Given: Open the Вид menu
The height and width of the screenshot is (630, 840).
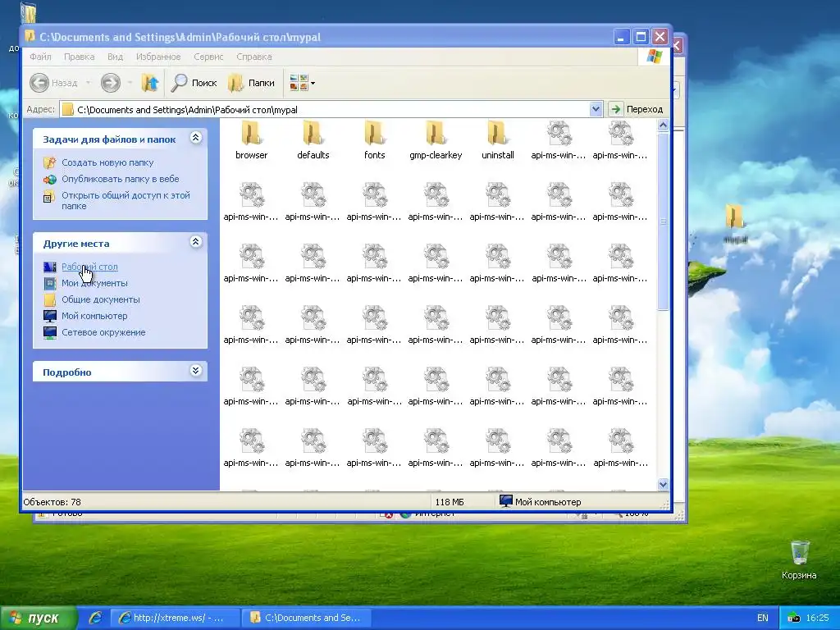Looking at the screenshot, I should (x=115, y=57).
